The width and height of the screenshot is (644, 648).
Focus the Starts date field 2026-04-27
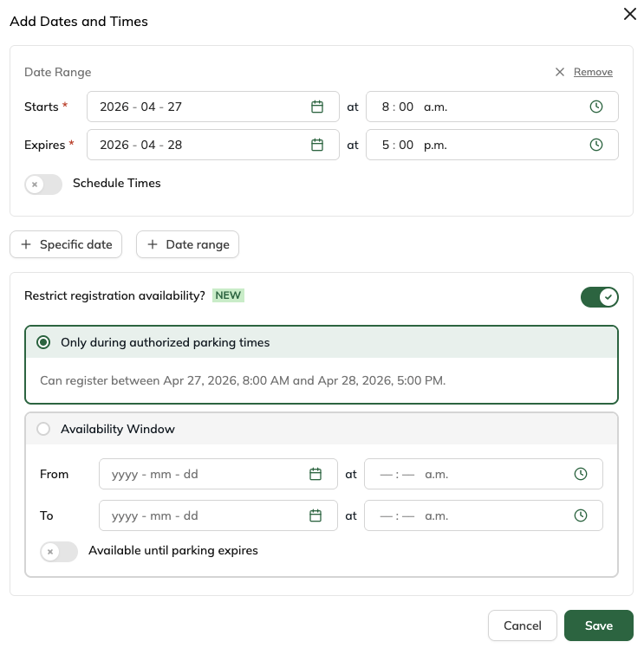(x=213, y=107)
